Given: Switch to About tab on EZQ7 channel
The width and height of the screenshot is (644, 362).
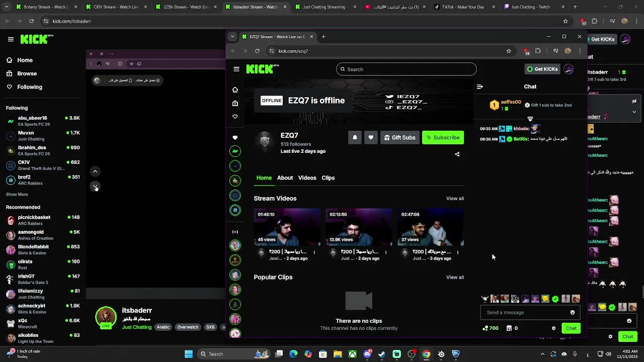Looking at the screenshot, I should point(285,178).
